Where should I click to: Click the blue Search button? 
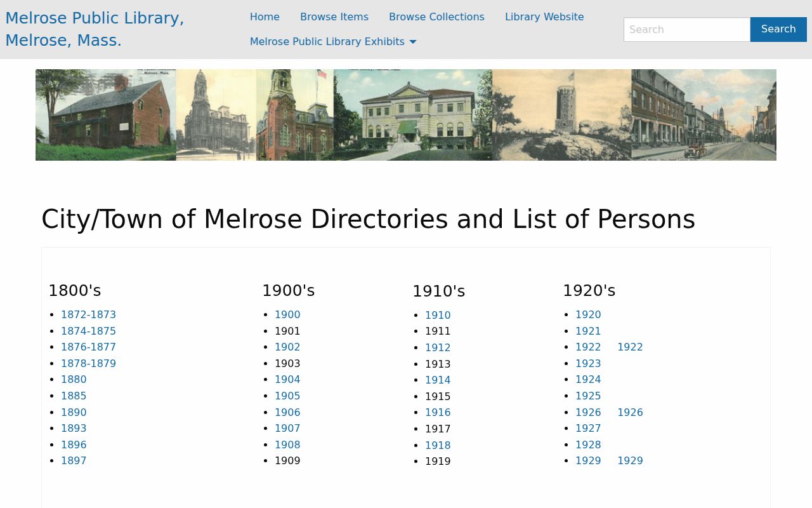tap(778, 29)
